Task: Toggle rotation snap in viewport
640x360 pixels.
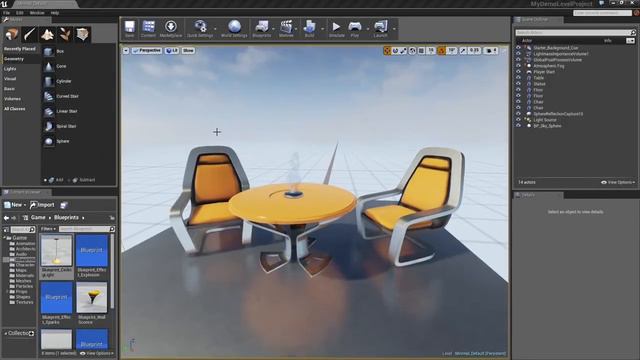Action: (441, 51)
